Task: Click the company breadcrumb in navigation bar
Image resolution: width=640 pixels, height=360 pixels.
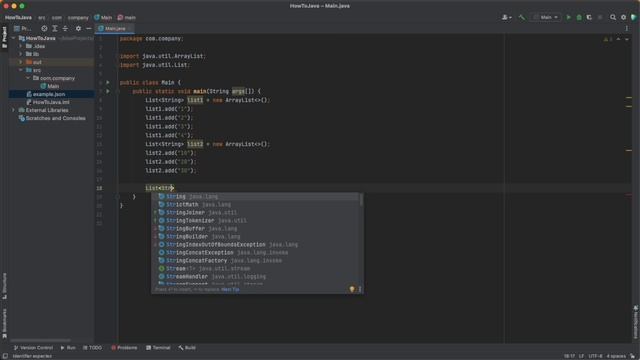Action: point(78,18)
